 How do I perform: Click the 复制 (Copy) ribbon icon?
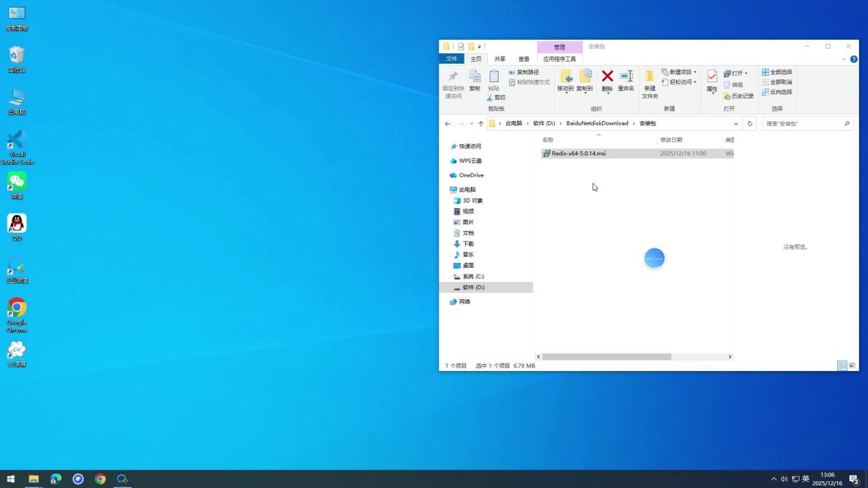pyautogui.click(x=474, y=76)
